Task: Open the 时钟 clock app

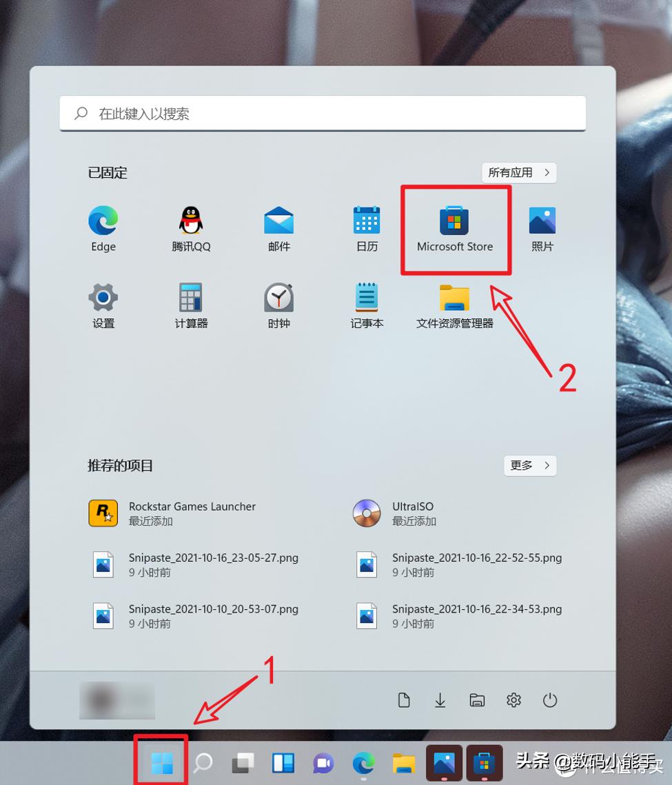Action: click(x=279, y=305)
